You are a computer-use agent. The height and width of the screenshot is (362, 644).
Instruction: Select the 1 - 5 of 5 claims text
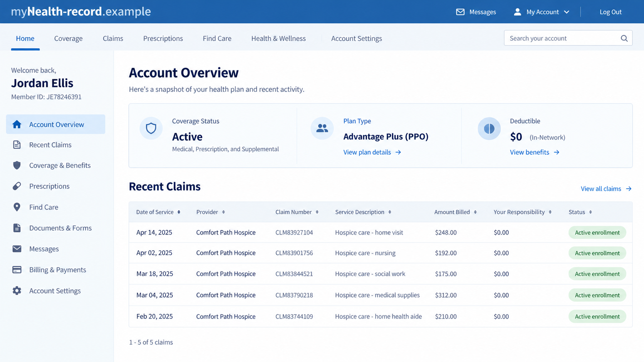151,342
